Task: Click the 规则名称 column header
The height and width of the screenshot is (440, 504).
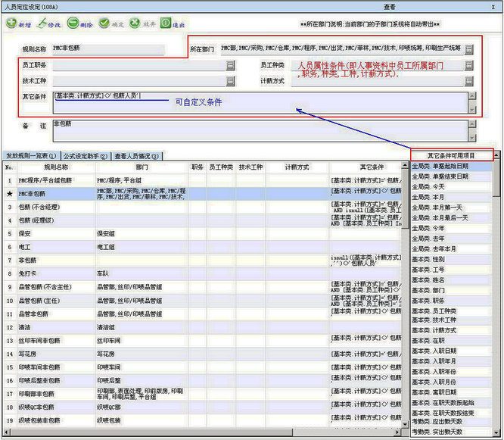Action: (x=56, y=167)
